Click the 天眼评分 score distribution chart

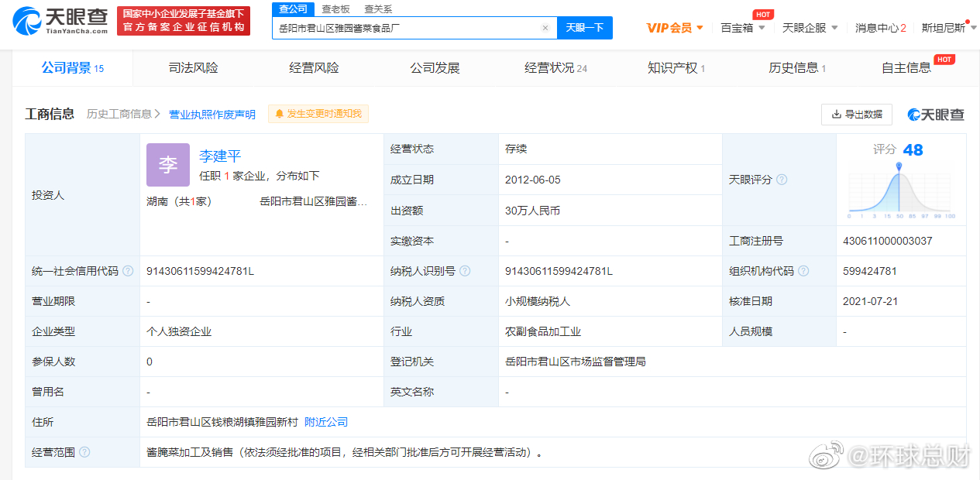tap(902, 190)
